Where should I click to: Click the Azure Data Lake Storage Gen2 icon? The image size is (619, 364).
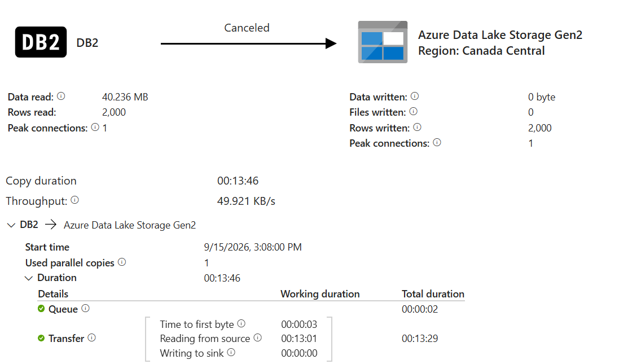(383, 42)
